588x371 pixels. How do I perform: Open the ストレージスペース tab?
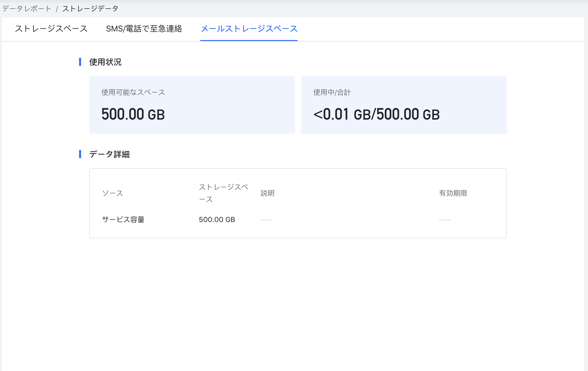point(51,29)
